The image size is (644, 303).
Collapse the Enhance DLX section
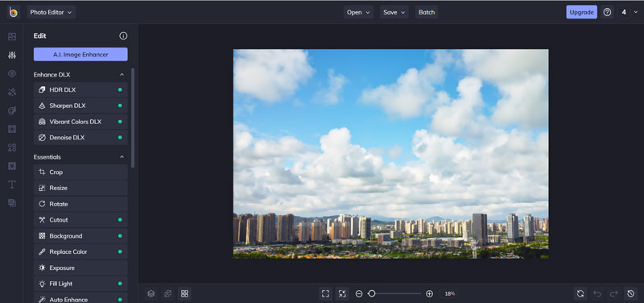click(x=122, y=75)
